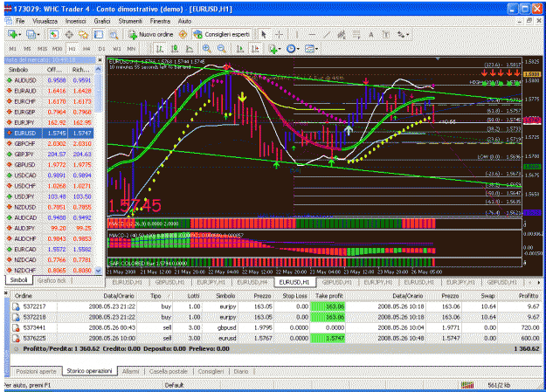Switch chart to bar chart style
546x392 pixels.
[160, 48]
